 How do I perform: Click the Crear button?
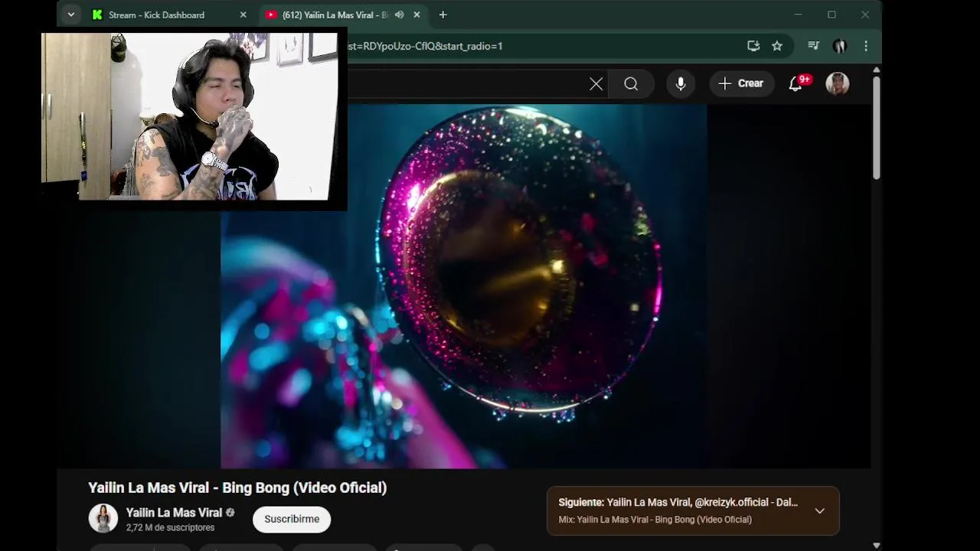point(741,83)
